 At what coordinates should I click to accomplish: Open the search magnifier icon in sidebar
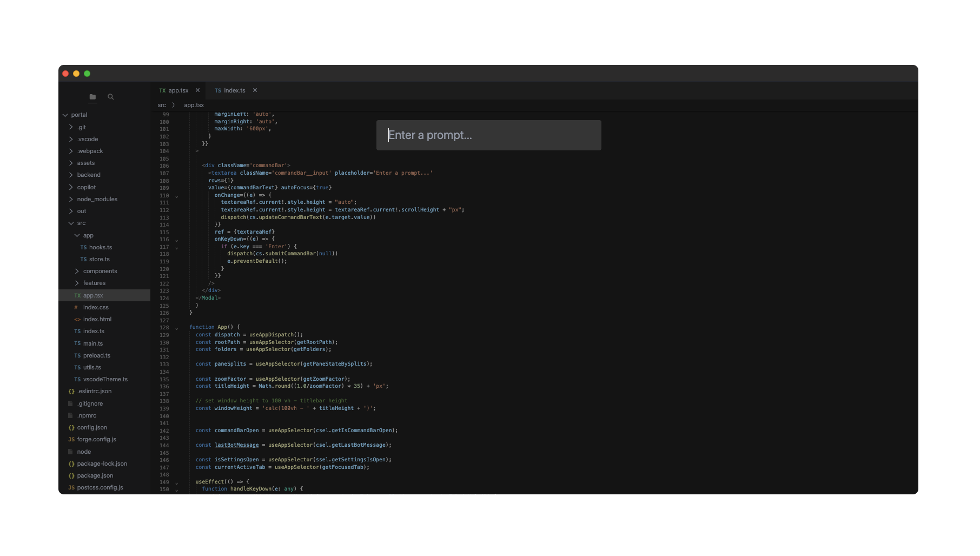[x=111, y=97]
